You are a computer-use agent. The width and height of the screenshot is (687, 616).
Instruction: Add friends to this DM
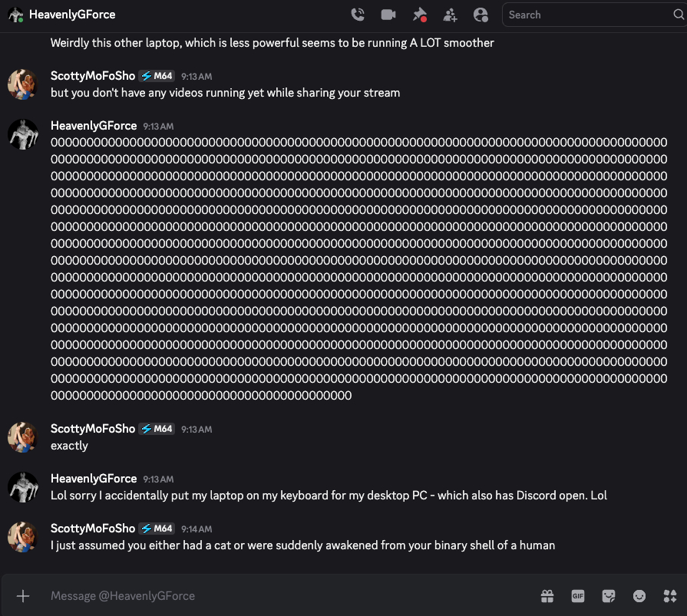point(450,15)
